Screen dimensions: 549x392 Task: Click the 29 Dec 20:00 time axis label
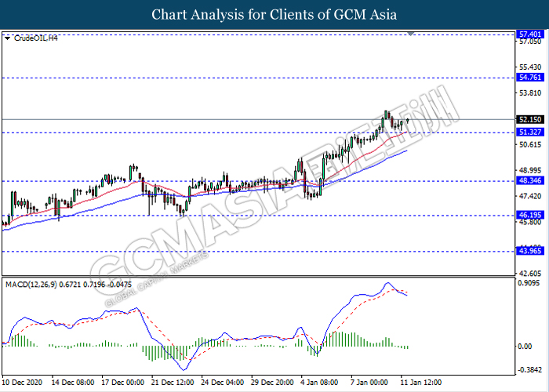[272, 383]
